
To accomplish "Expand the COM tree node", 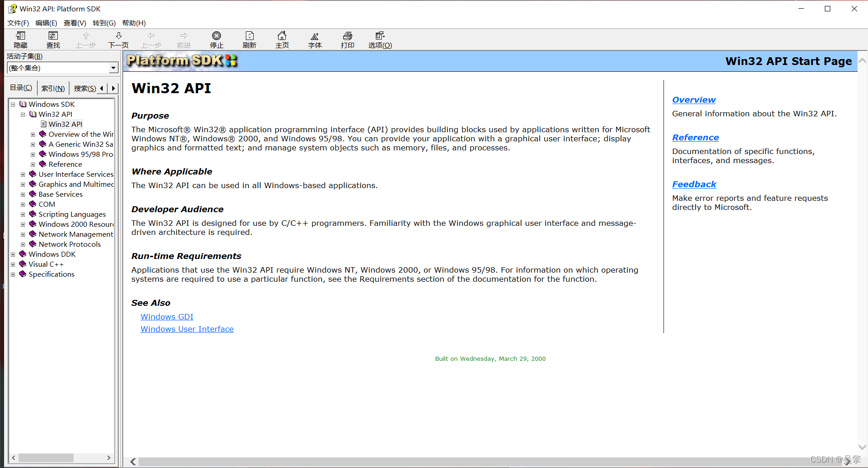I will click(x=23, y=204).
